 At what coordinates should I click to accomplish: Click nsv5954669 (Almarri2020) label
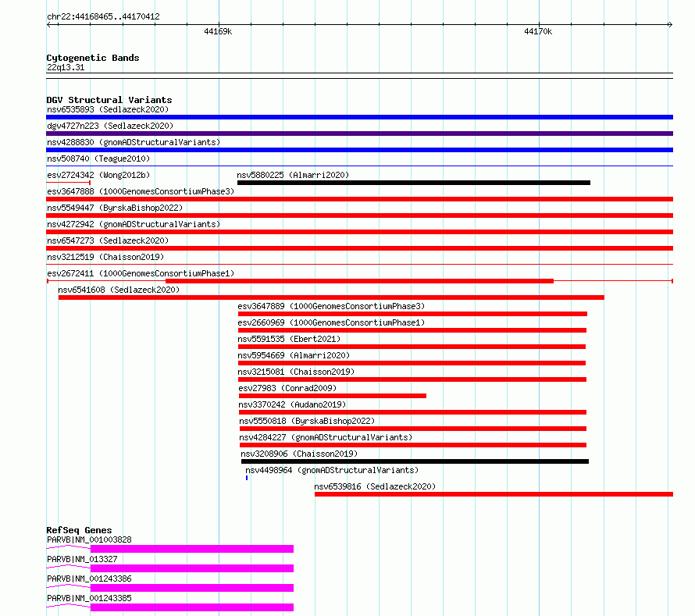[x=294, y=355]
